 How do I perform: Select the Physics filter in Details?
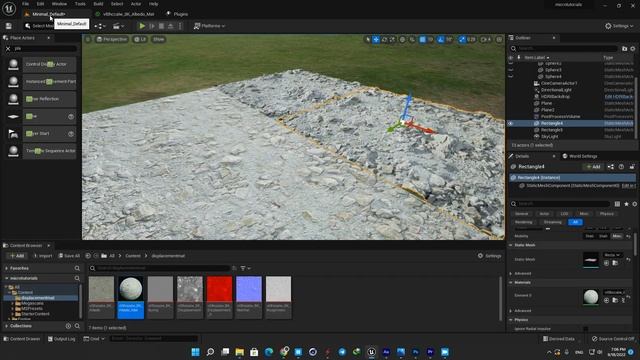(607, 213)
